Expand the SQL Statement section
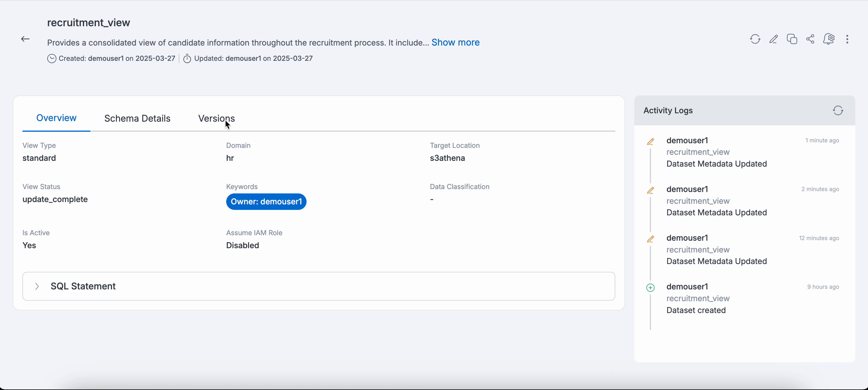 [83, 286]
